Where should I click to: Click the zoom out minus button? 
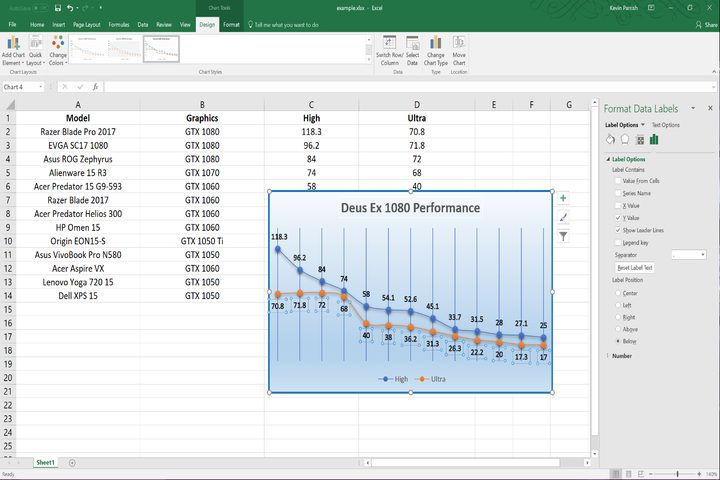[651, 474]
